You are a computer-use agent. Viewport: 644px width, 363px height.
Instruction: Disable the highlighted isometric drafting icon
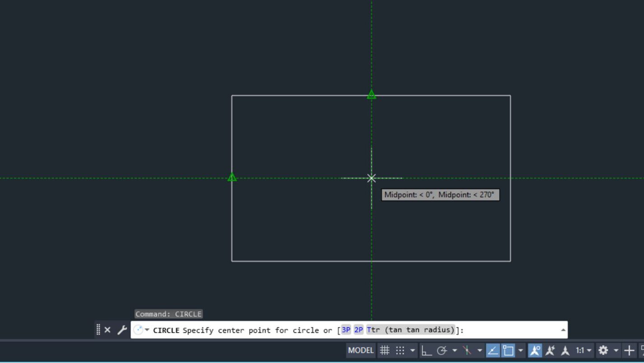coord(467,350)
